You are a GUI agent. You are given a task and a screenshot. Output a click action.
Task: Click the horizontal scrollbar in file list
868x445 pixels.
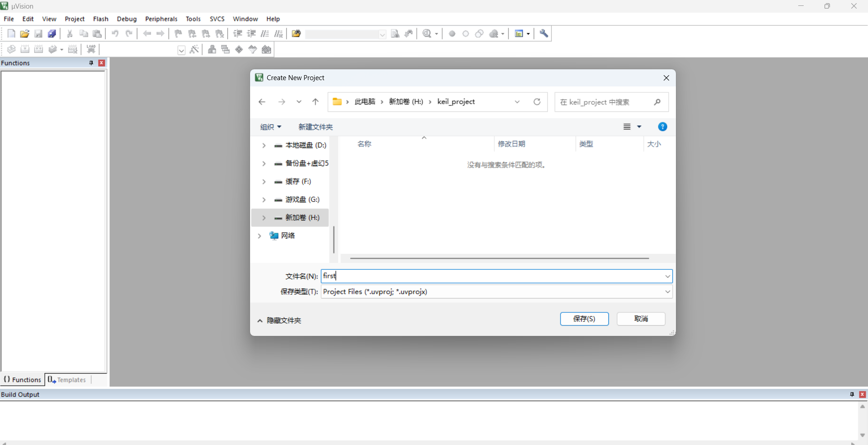[499, 258]
